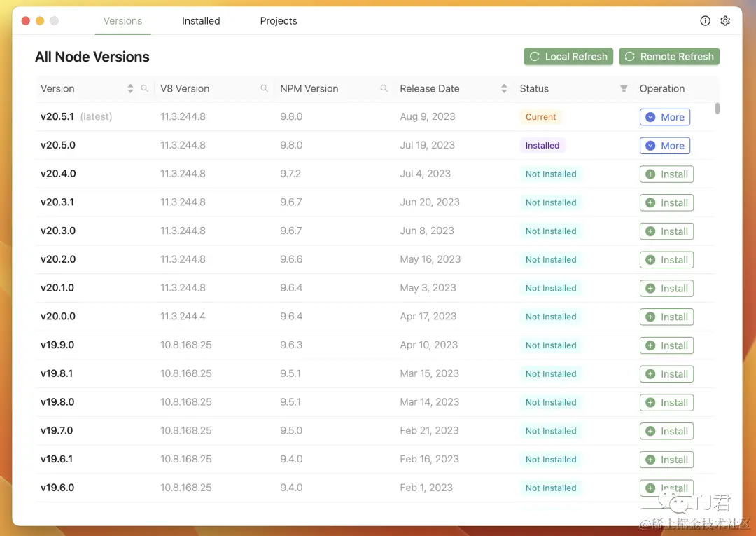Grab the table vertical scrollbar thumb
The image size is (756, 536).
pyautogui.click(x=717, y=109)
